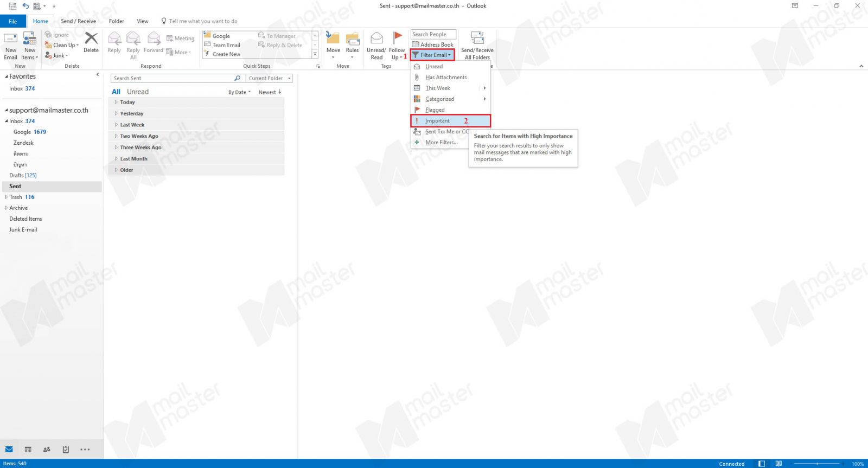
Task: Open the Rules menu
Action: (x=352, y=46)
